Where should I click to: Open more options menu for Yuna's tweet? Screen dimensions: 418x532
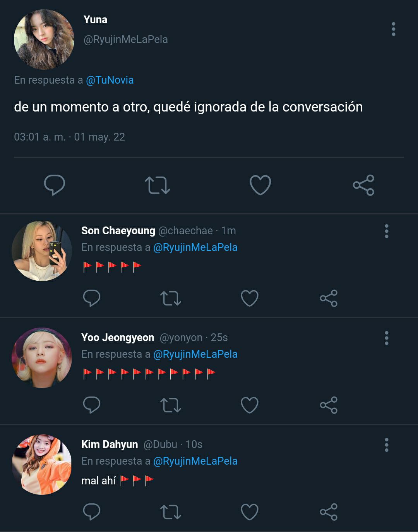point(393,29)
